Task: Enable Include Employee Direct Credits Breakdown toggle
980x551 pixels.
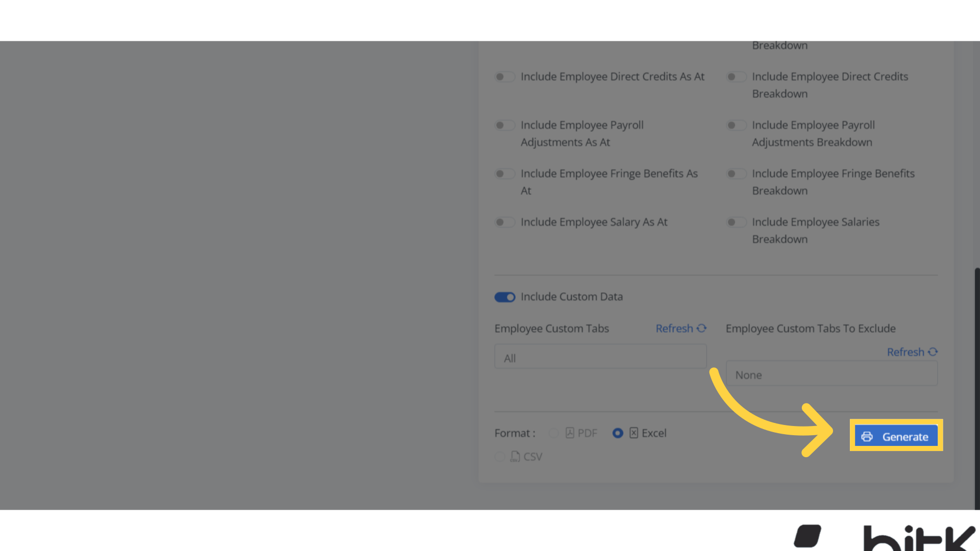Action: click(x=737, y=77)
